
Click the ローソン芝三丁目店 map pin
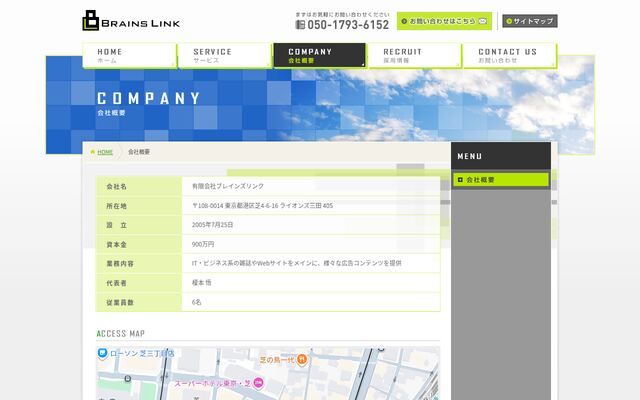click(102, 353)
